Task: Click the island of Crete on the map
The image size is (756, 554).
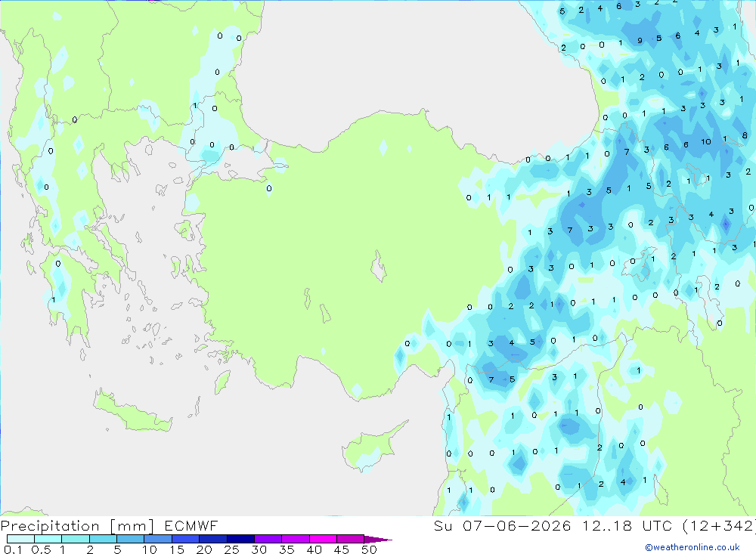Action: (132, 412)
